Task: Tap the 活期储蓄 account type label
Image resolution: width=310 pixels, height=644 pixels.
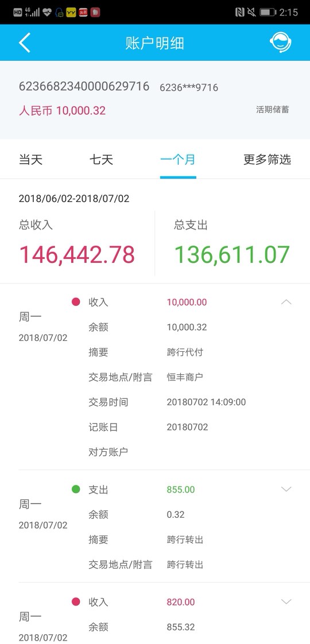Action: pos(273,110)
